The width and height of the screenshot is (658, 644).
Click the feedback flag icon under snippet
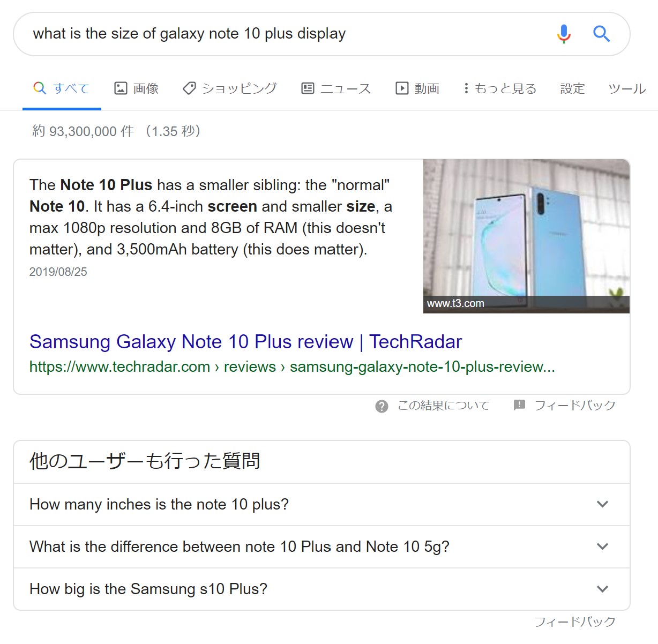coord(519,405)
